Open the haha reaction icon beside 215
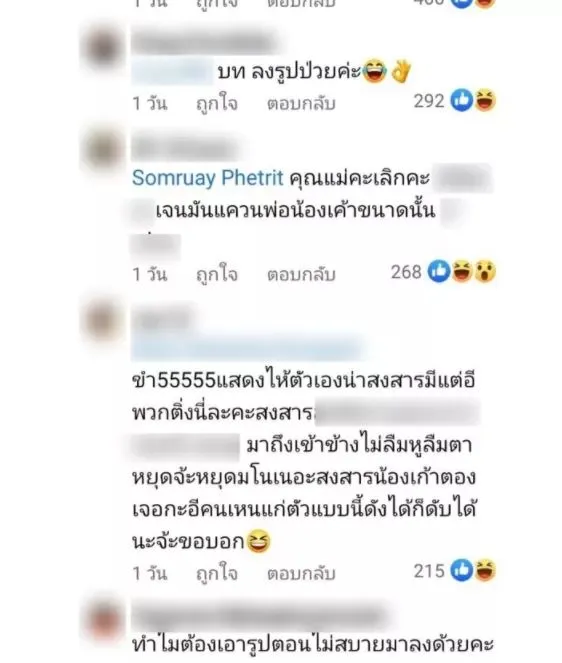562x663 pixels. 485,570
